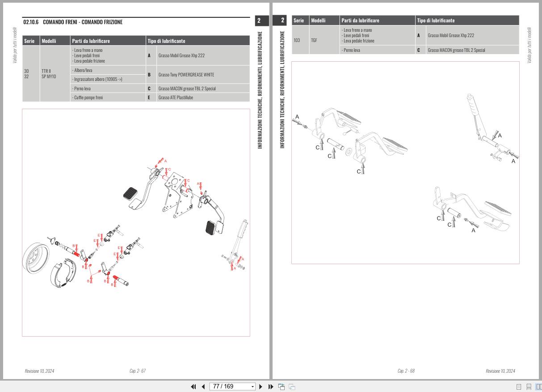Click the '103' series cell

tap(300, 40)
